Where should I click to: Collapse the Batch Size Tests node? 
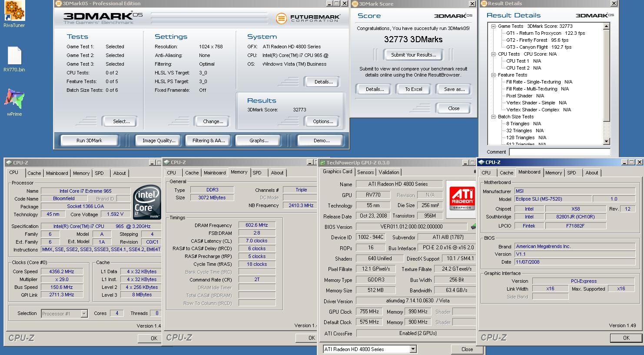(494, 117)
